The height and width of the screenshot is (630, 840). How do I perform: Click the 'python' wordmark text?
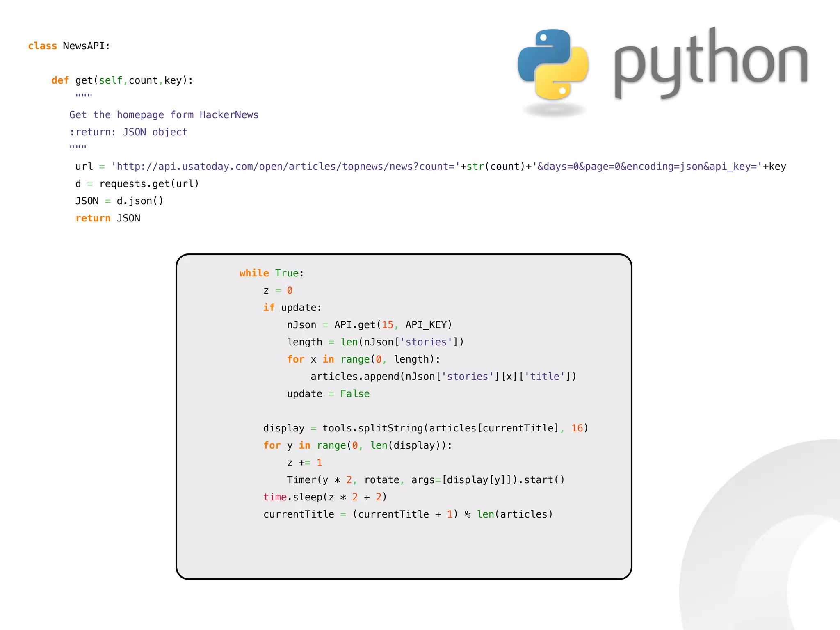[711, 64]
